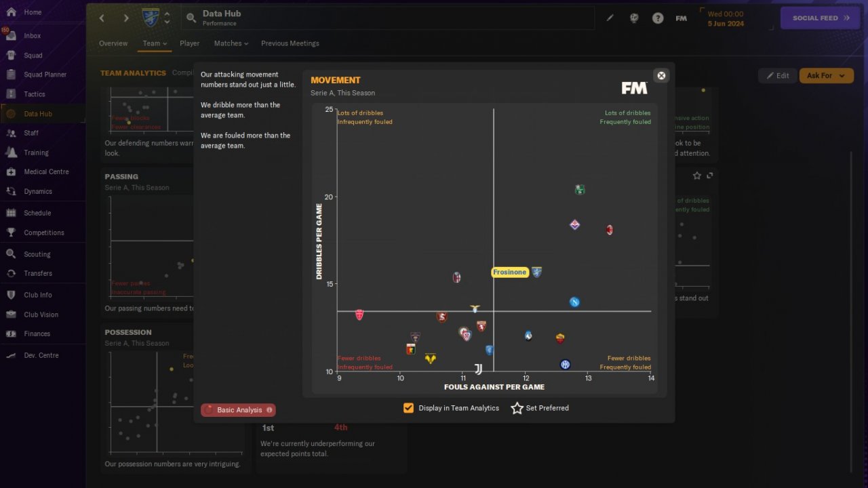Open the Tactics icon
Viewport: 868px width, 488px height.
click(x=11, y=94)
